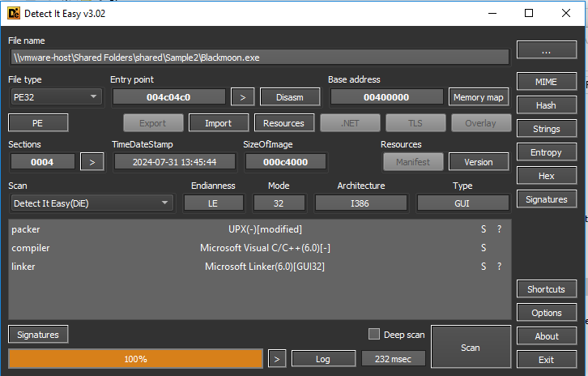This screenshot has height=376, width=588.
Task: Click the SizeOfImage value 000c4000
Action: click(x=285, y=162)
